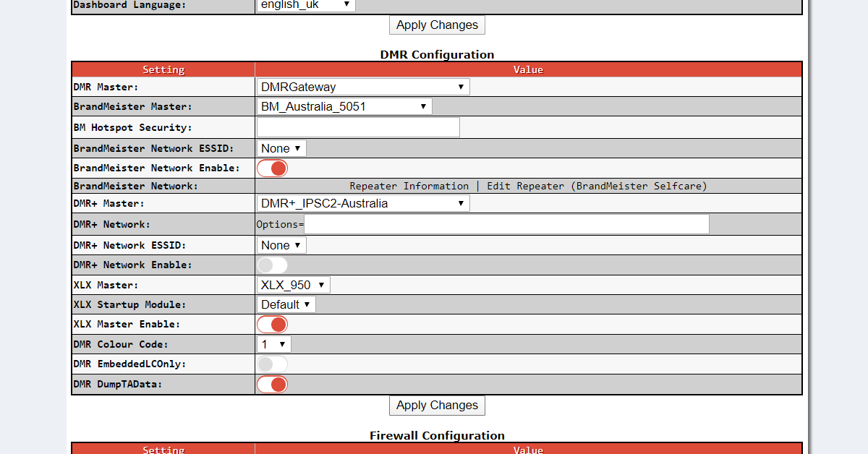This screenshot has width=868, height=454.
Task: Click the DMR Colour Code label
Action: coord(120,344)
